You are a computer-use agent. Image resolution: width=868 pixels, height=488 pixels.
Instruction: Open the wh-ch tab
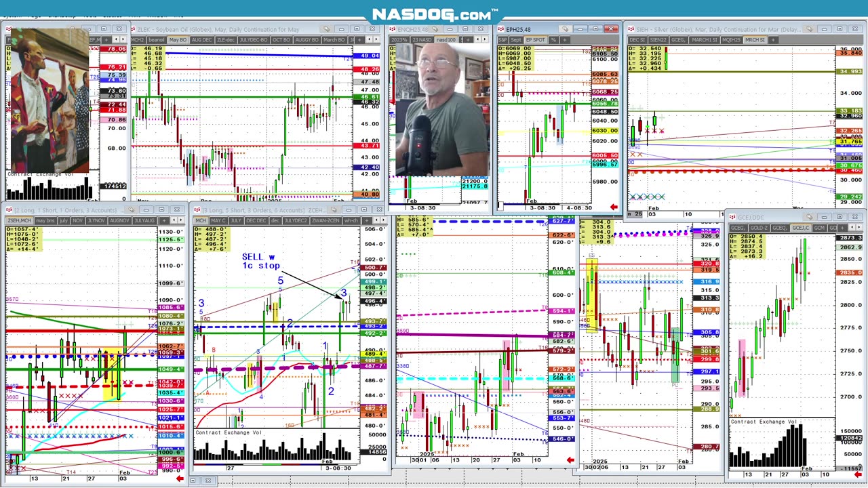[351, 220]
